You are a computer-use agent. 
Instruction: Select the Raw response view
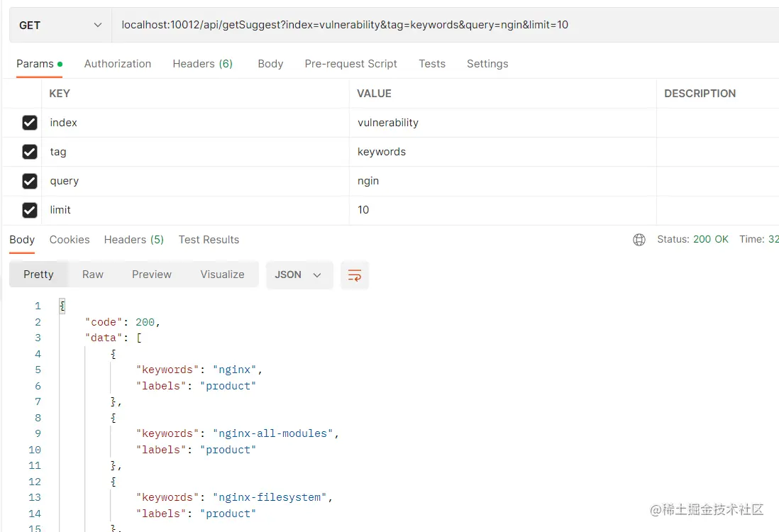pyautogui.click(x=93, y=275)
